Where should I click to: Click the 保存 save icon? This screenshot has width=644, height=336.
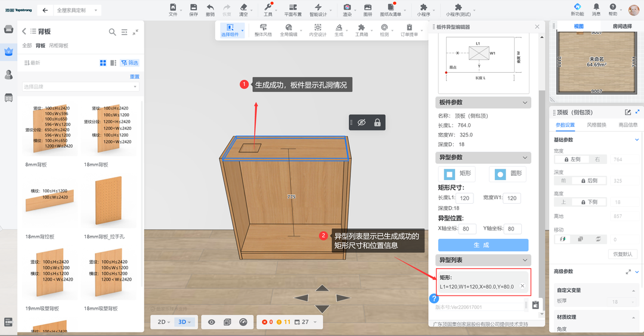pos(193,8)
